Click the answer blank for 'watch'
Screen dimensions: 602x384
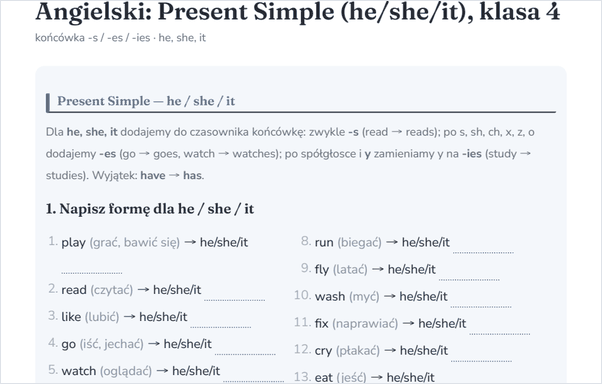click(x=254, y=376)
